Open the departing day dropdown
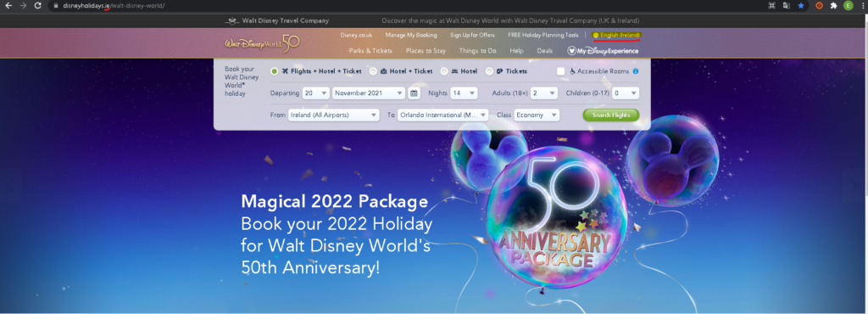The width and height of the screenshot is (868, 314). (316, 93)
